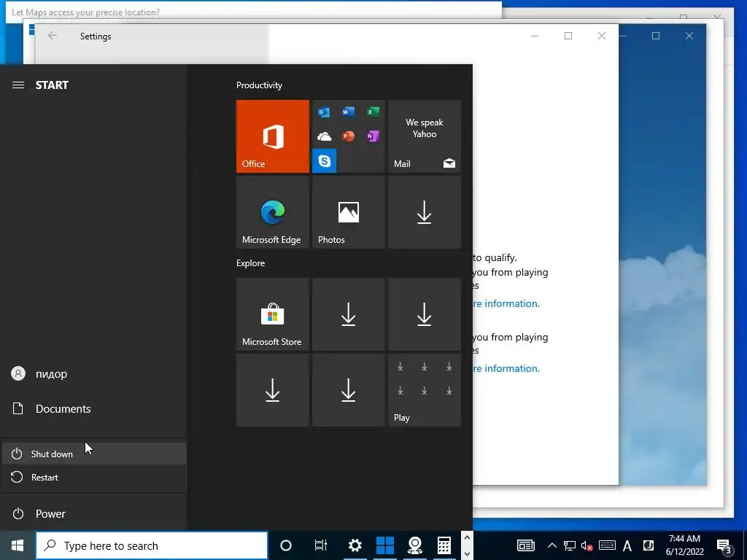
Task: Open the Microsoft Store tile
Action: pyautogui.click(x=273, y=314)
